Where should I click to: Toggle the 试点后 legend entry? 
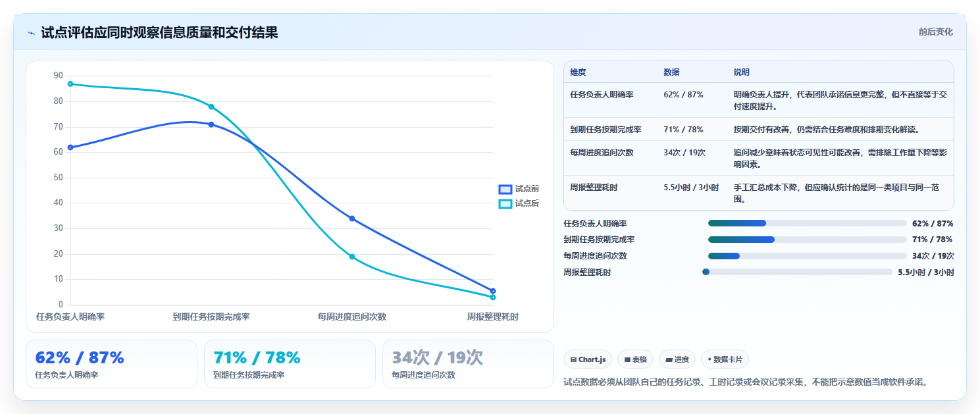[x=519, y=203]
